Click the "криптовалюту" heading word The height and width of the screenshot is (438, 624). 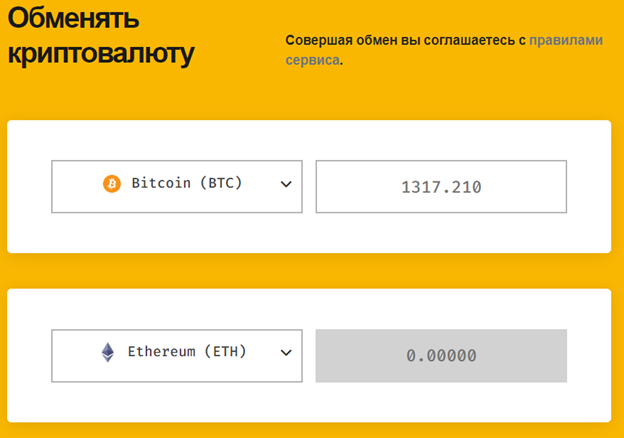click(100, 53)
